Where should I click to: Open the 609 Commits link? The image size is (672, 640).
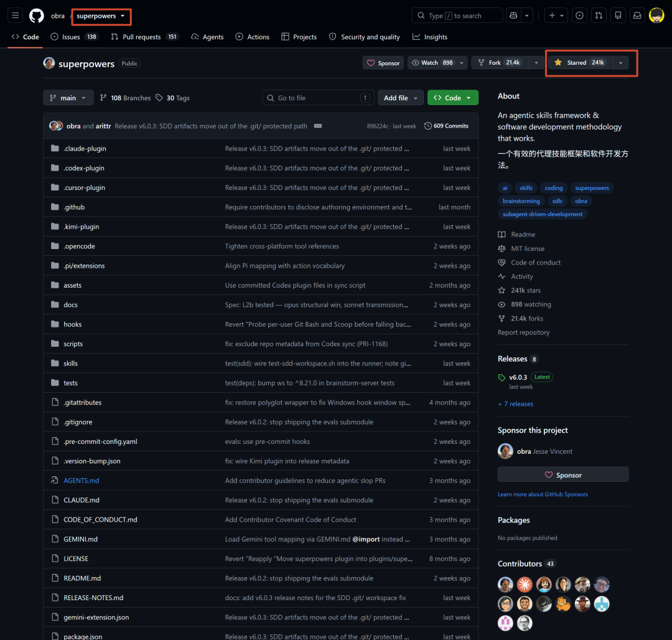pos(446,126)
